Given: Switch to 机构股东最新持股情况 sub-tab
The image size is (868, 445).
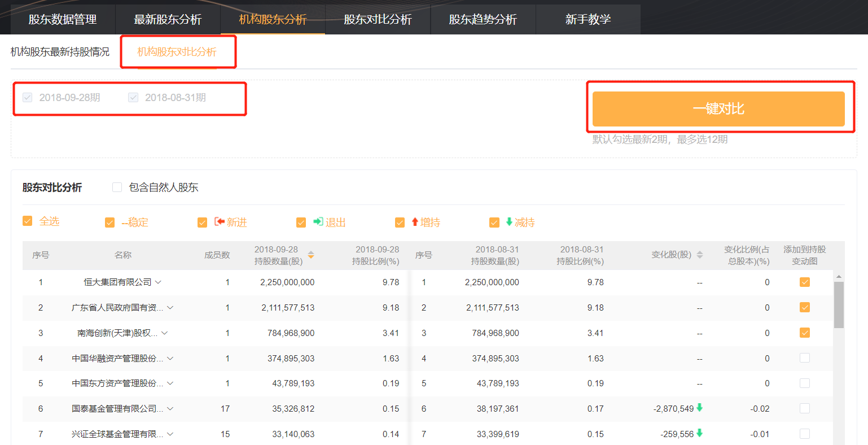Looking at the screenshot, I should pos(60,52).
